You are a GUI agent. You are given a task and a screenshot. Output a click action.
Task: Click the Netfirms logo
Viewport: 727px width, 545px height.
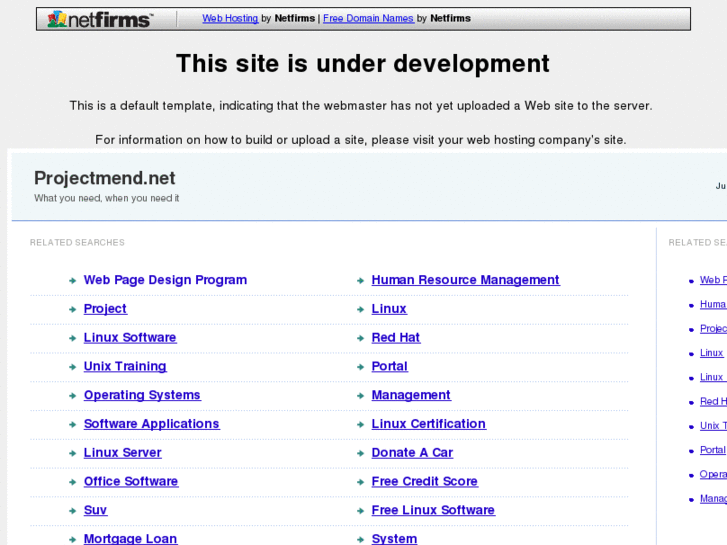tap(100, 19)
